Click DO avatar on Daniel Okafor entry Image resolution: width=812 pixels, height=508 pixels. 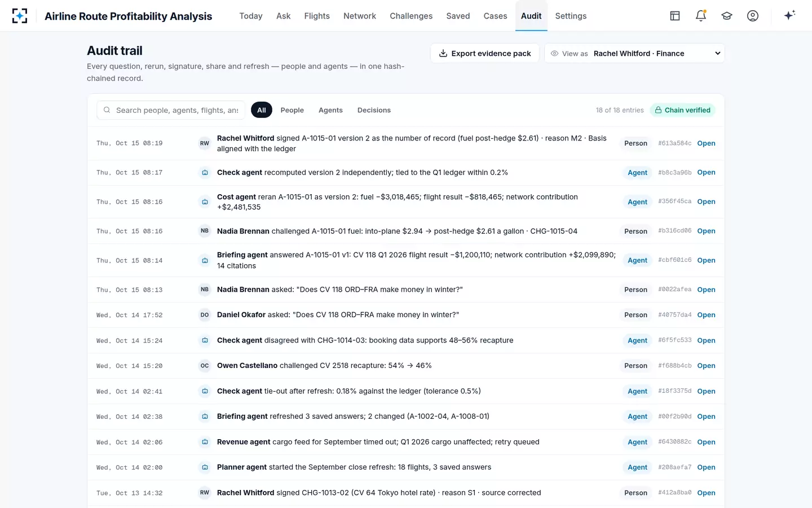[x=205, y=315]
